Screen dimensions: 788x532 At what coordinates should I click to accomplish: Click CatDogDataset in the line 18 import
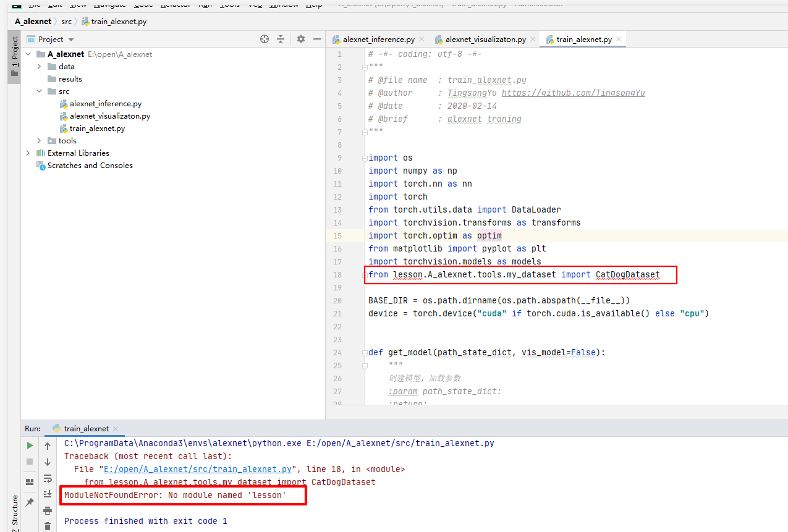(x=628, y=274)
